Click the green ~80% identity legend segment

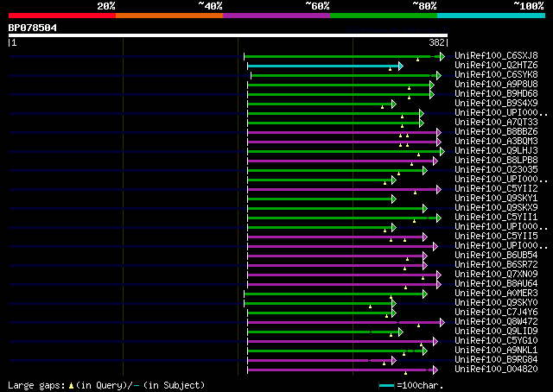click(384, 16)
